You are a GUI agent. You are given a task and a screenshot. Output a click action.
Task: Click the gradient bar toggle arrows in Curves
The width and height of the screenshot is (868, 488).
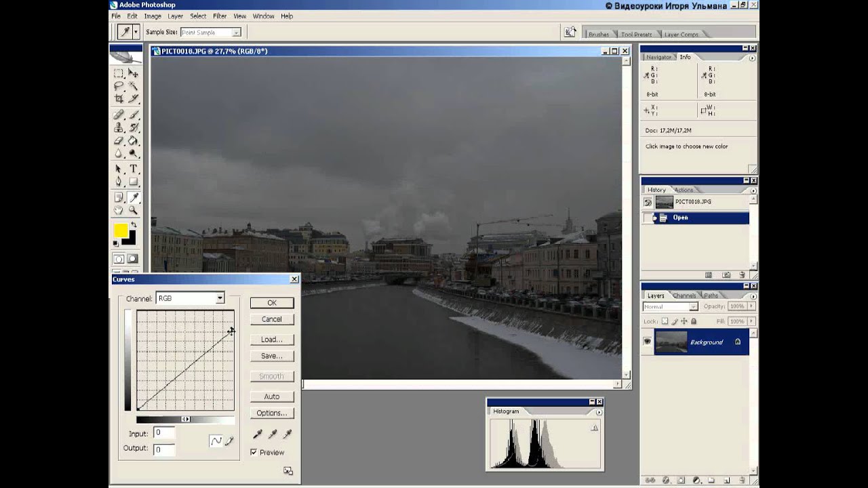(x=185, y=420)
